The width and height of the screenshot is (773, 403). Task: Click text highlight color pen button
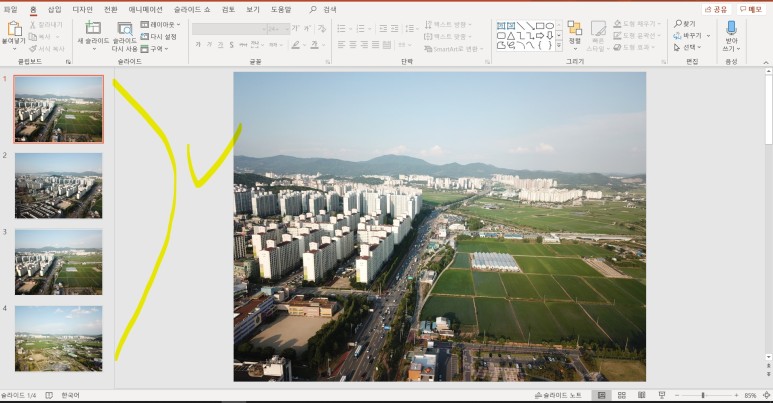coord(295,45)
